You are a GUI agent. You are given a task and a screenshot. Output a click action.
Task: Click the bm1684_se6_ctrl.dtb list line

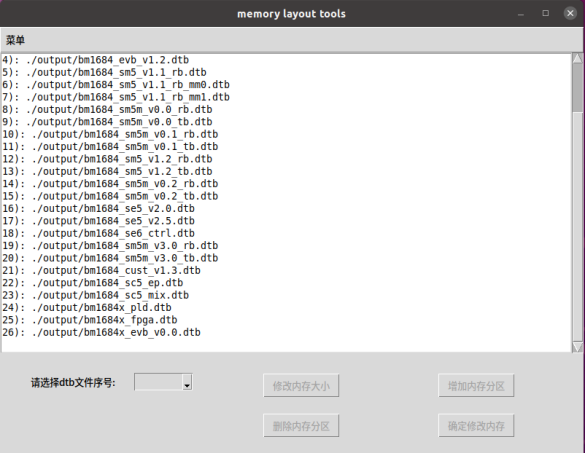98,234
